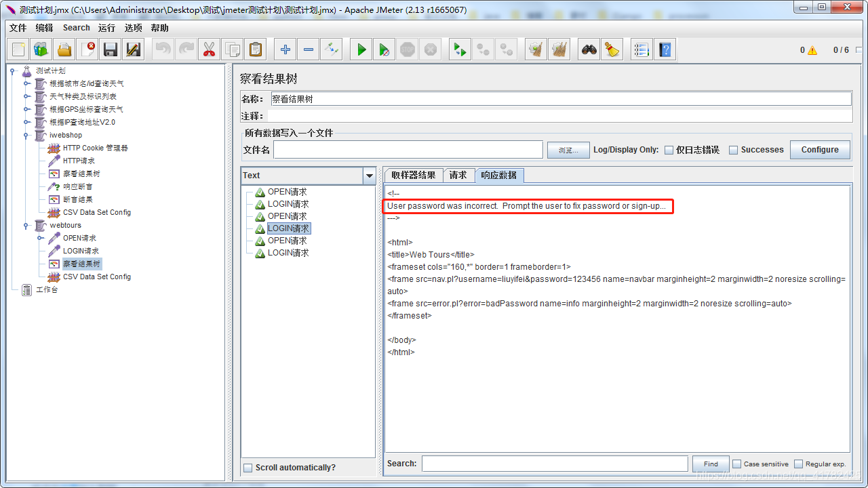Click the Cut scissors icon
Screen dimensions: 868x488
point(209,49)
